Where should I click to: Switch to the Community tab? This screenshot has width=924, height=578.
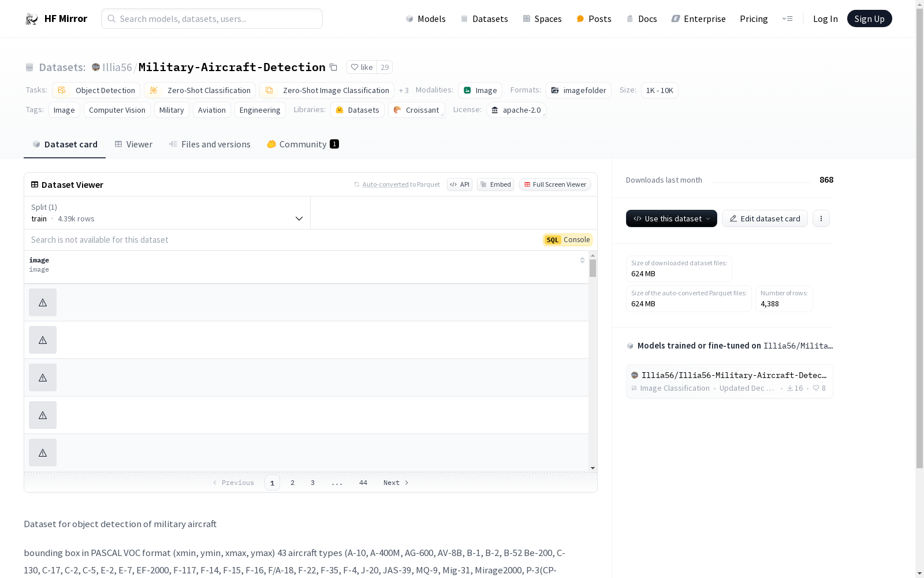click(x=303, y=144)
